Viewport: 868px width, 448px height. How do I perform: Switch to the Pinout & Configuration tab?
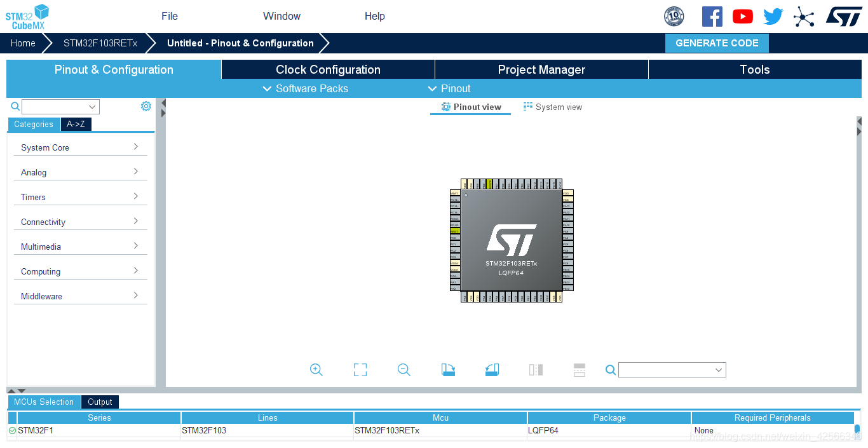point(114,70)
